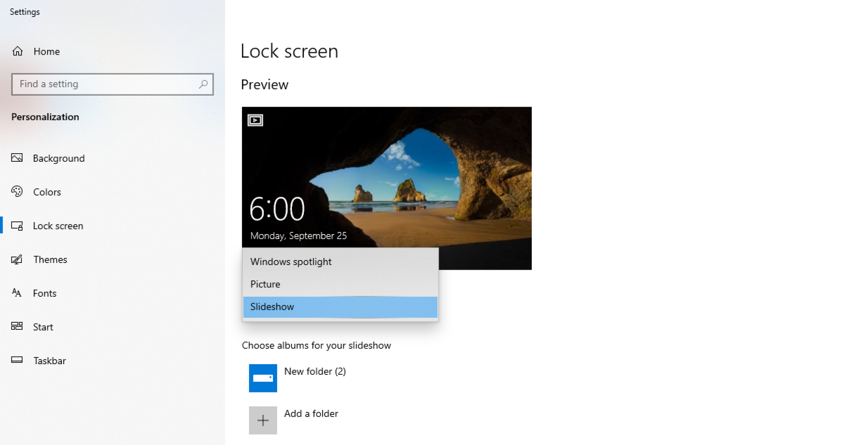The width and height of the screenshot is (868, 445).
Task: Select Windows spotlight from the dropdown
Action: (291, 261)
